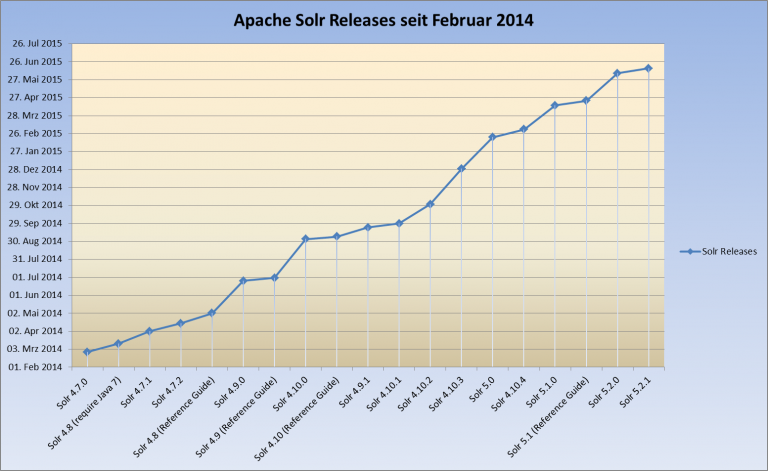Select x-axis label 'Solr 4.8 (require Java 7)'
Viewport: 768px width, 471px height.
tap(91, 410)
